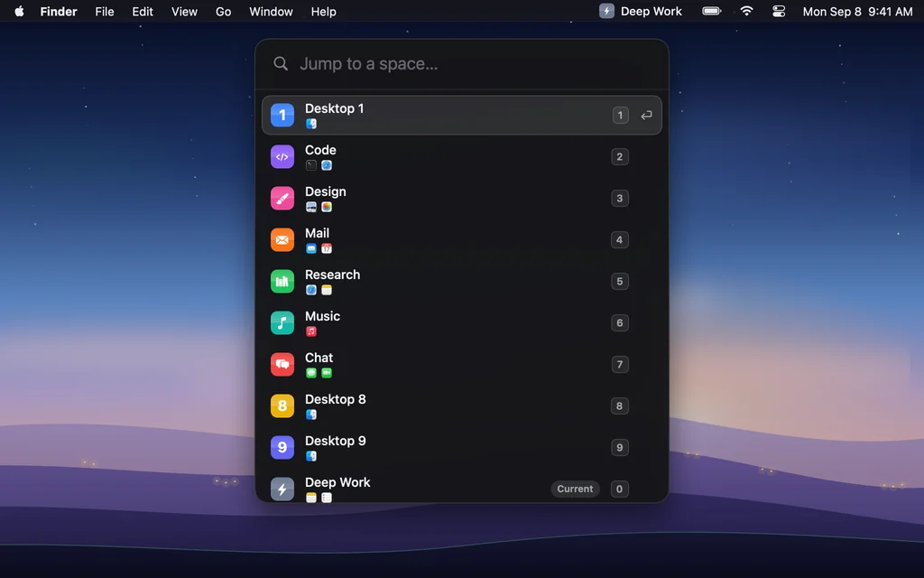The width and height of the screenshot is (924, 578).
Task: Click the shortcut badge 8 on Desktop 8
Action: [x=619, y=406]
